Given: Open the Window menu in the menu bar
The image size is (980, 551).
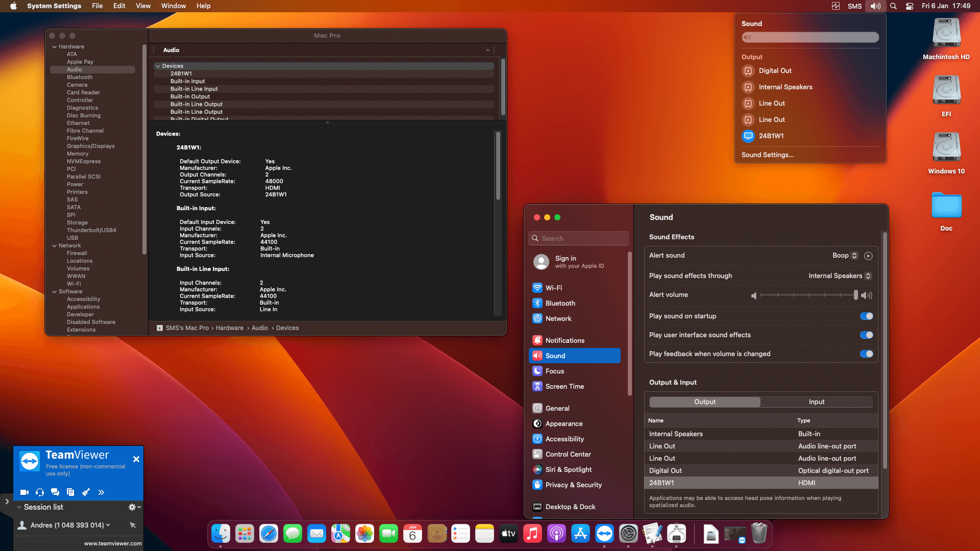Looking at the screenshot, I should point(173,6).
